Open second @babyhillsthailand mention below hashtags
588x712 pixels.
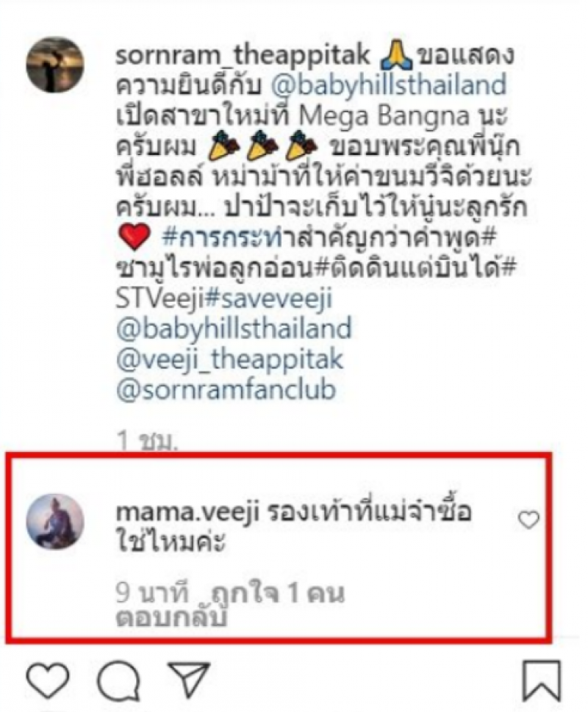click(234, 328)
